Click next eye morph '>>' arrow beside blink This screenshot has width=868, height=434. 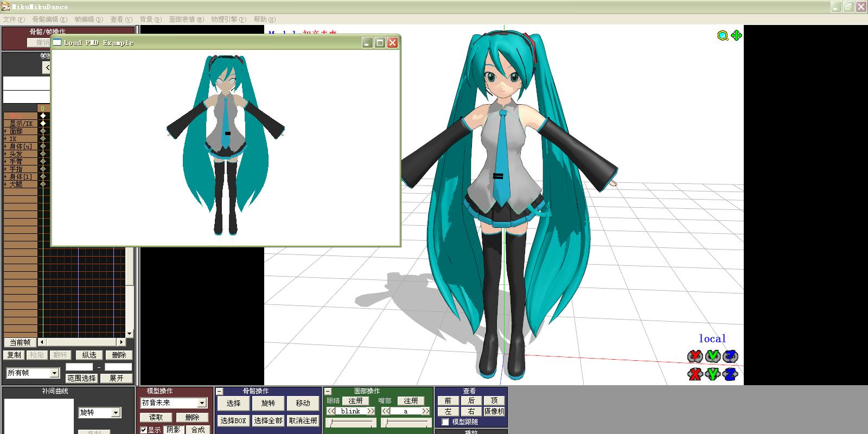[x=371, y=411]
